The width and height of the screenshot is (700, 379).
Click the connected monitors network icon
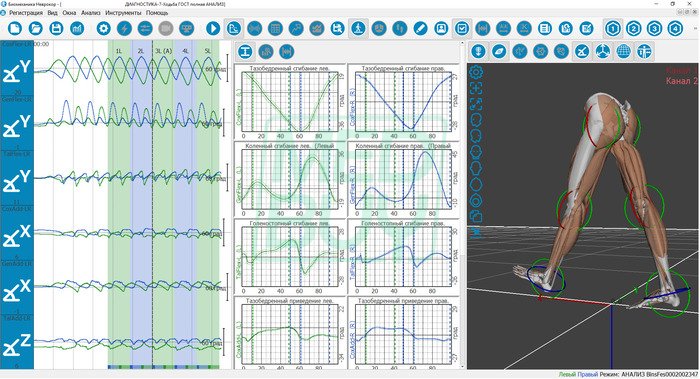(186, 29)
